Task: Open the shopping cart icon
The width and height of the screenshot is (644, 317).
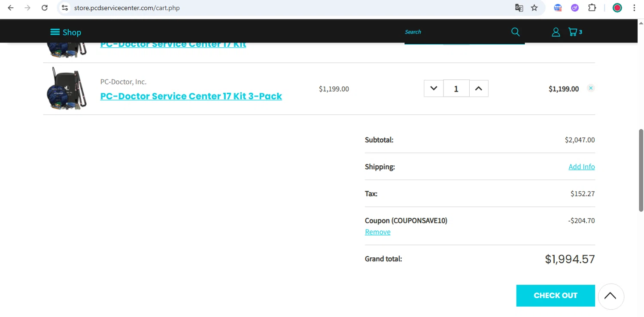Action: point(575,32)
